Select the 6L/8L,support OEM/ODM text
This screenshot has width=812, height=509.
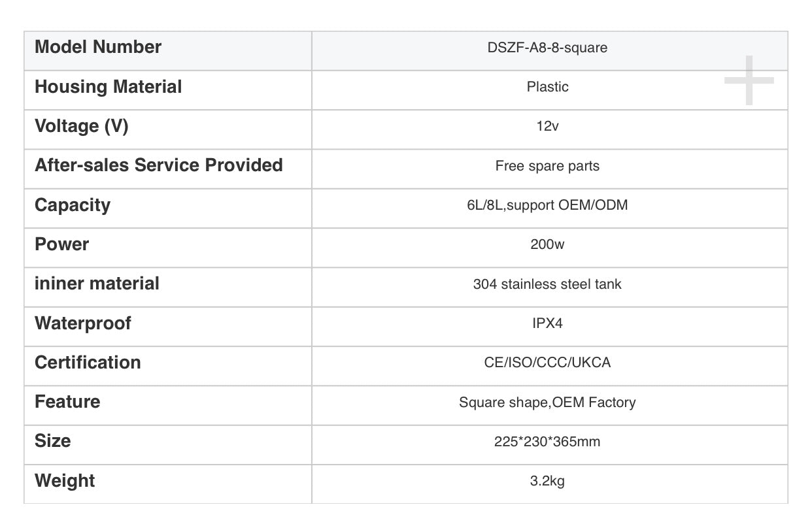coord(547,205)
